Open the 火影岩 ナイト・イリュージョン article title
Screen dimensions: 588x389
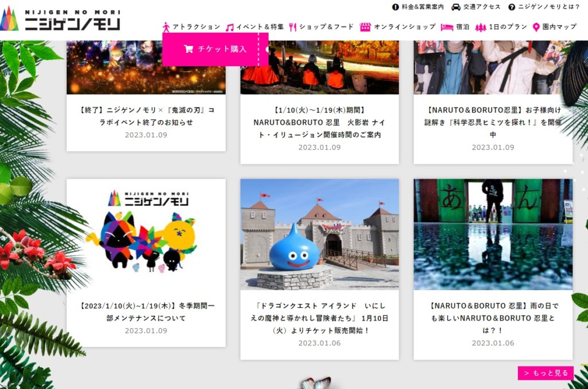(319, 122)
